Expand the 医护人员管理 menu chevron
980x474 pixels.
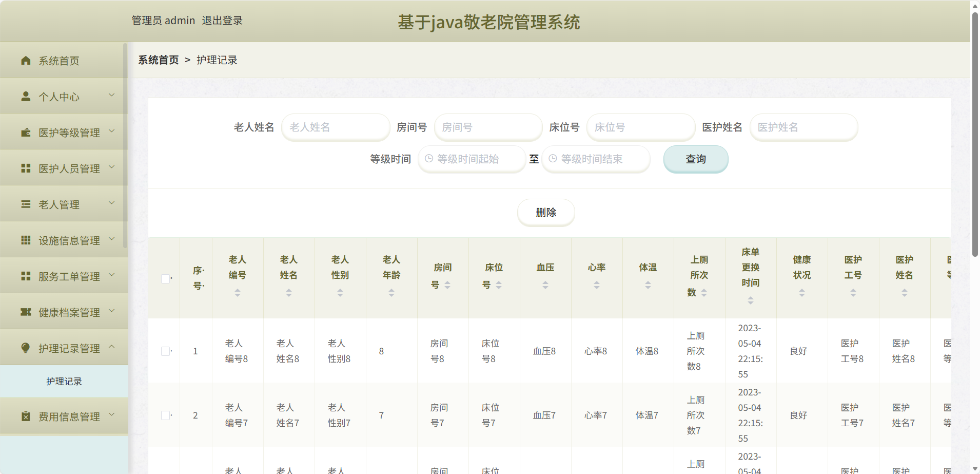point(112,167)
